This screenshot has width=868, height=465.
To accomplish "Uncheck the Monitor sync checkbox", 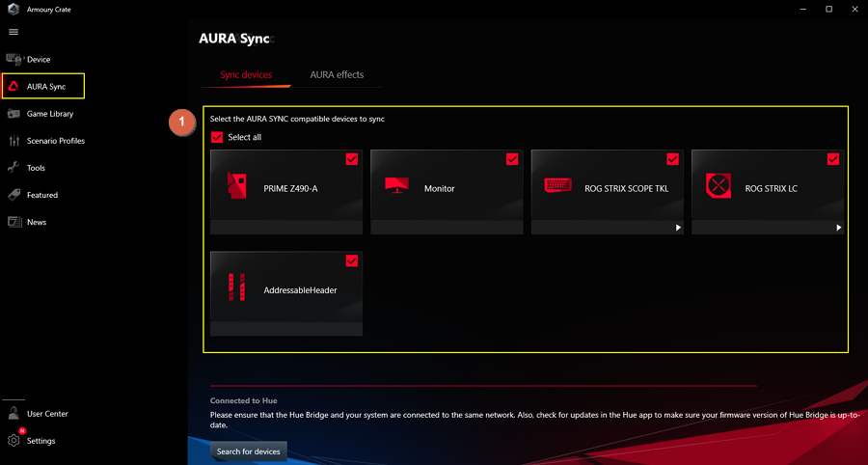I will (x=512, y=159).
